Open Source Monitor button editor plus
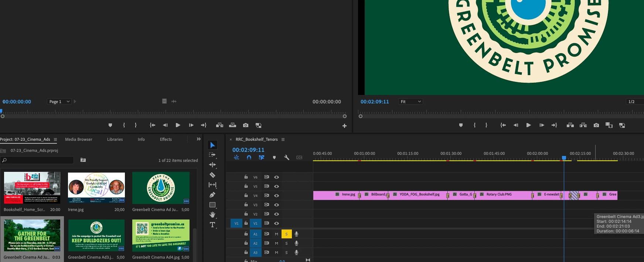Screen dimensions: 644x262 coord(344,126)
